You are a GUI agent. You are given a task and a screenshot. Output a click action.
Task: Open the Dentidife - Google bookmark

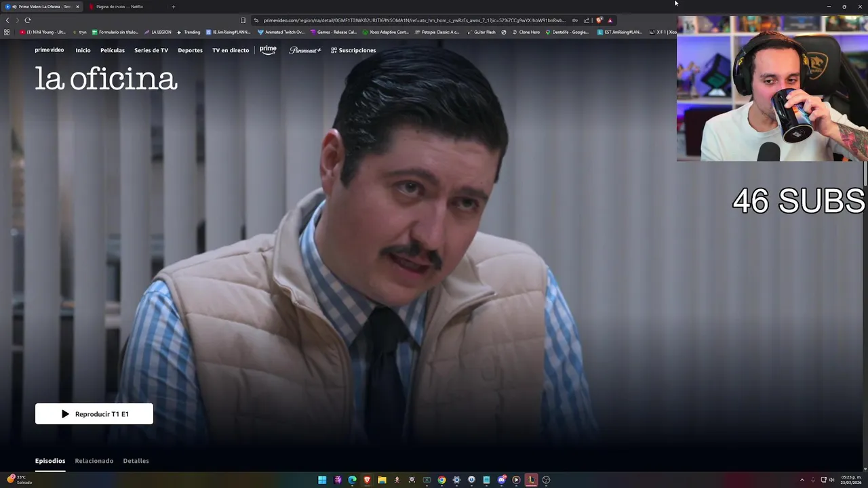[x=568, y=32]
